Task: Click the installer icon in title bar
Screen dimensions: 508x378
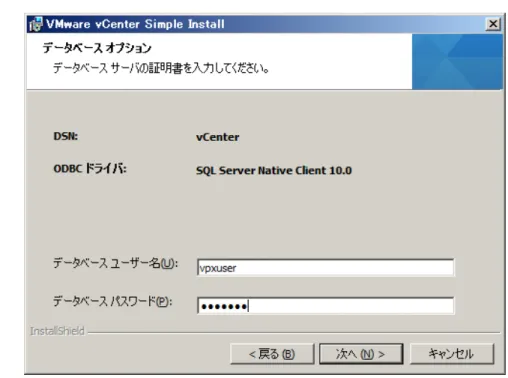Action: pyautogui.click(x=36, y=24)
